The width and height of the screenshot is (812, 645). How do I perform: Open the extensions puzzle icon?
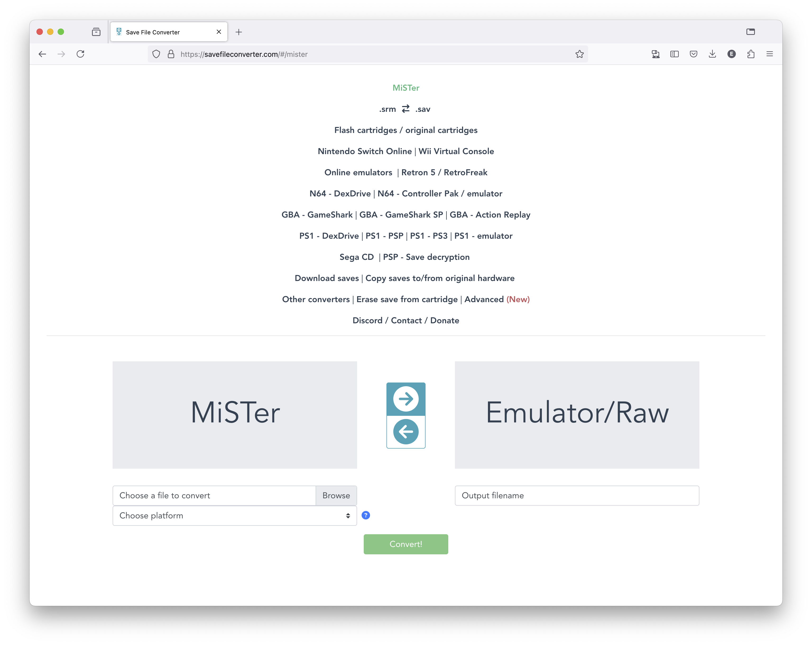tap(751, 54)
